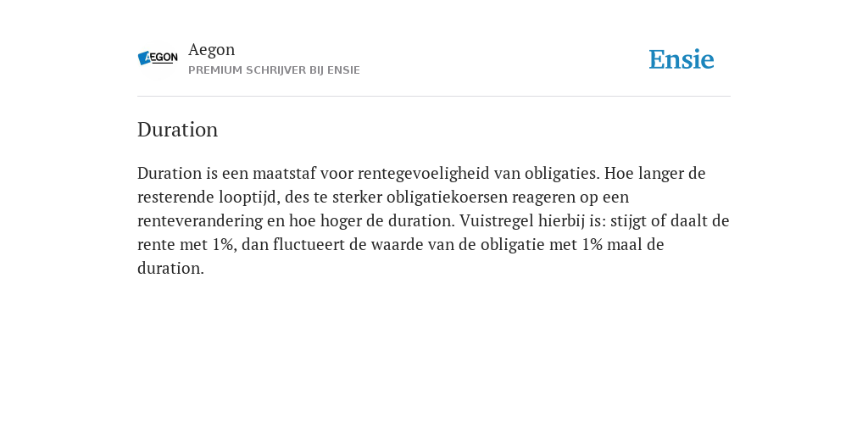
Task: Click the final word 'duration.' of the paragraph
Action: 170,269
